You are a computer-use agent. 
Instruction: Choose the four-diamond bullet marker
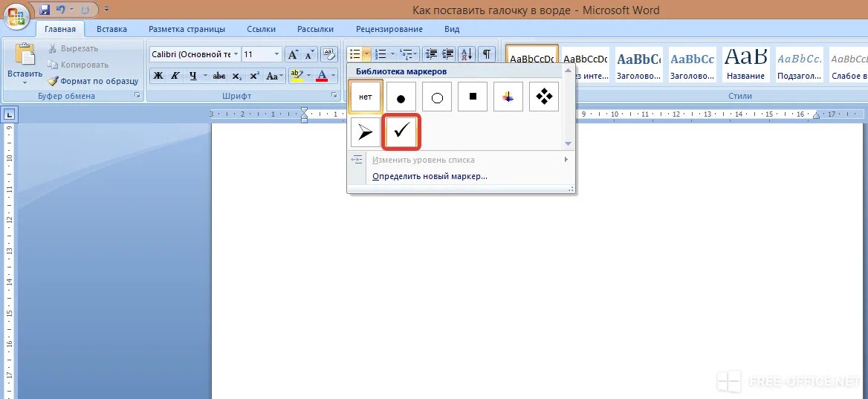[544, 97]
